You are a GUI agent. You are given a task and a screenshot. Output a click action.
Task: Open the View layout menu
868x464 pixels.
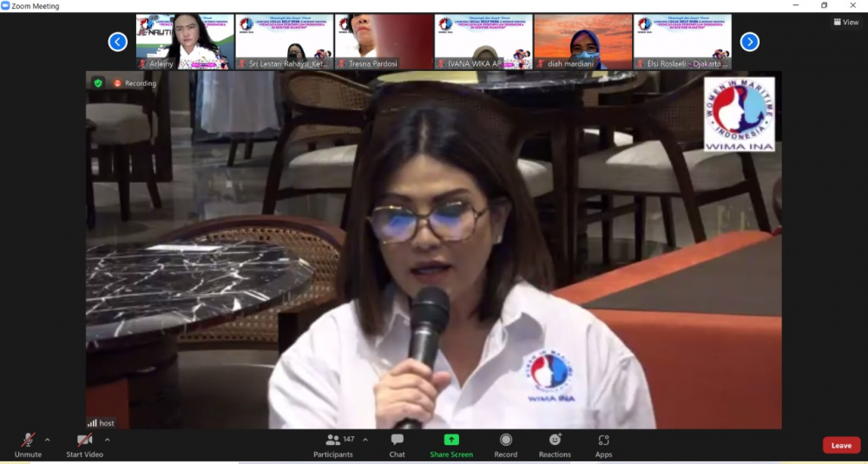click(846, 23)
